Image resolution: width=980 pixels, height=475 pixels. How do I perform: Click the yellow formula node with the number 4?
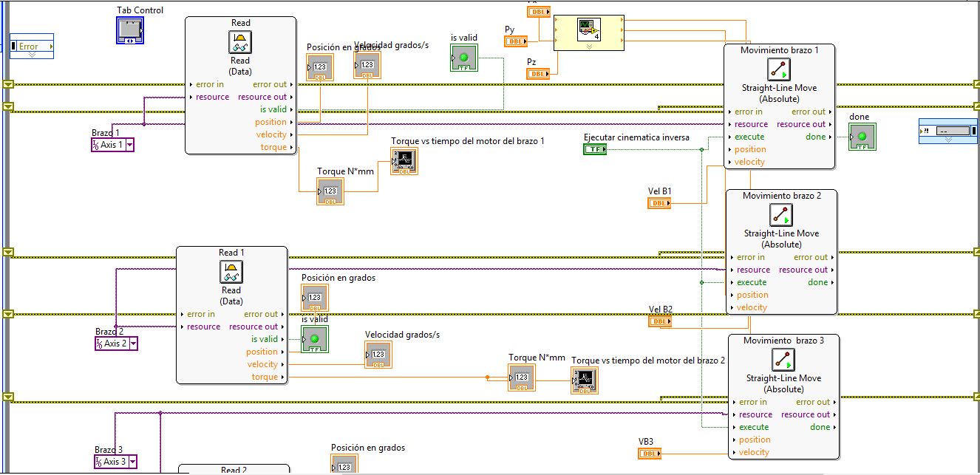588,33
